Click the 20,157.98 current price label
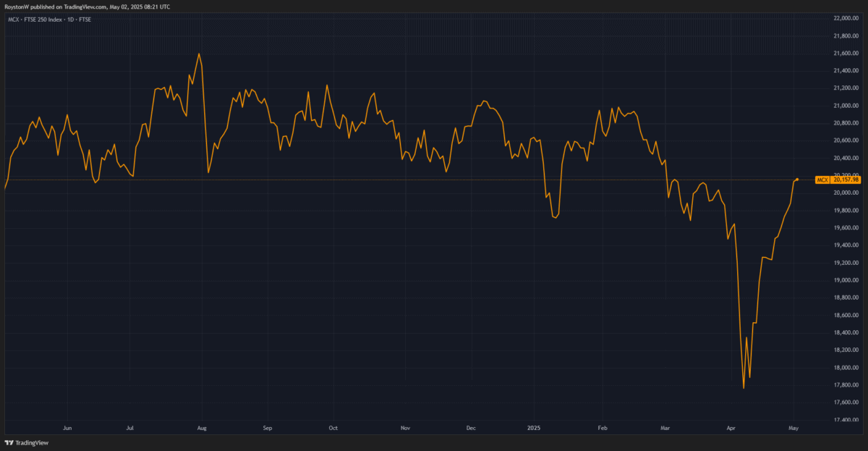This screenshot has width=868, height=451. click(846, 180)
